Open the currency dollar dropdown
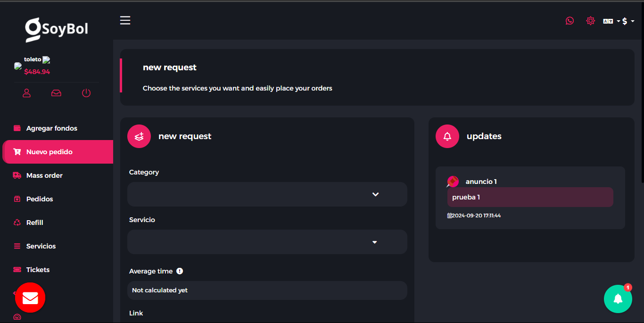The image size is (644, 323). click(x=628, y=21)
